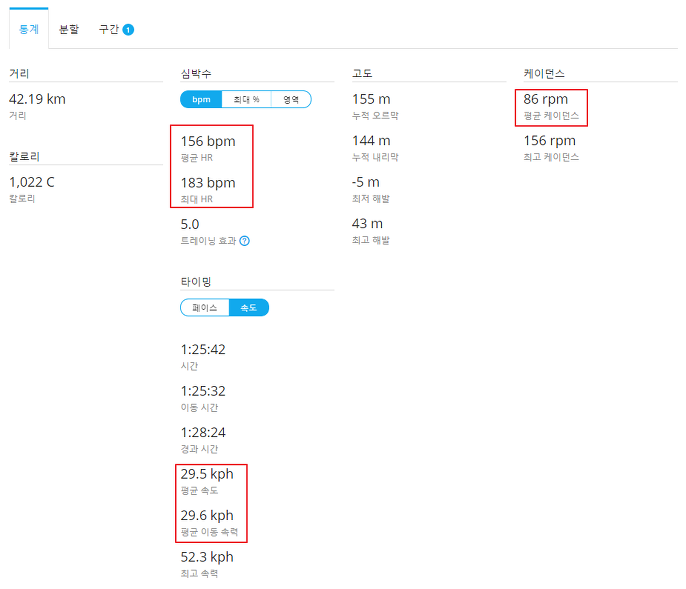The width and height of the screenshot is (686, 589).
Task: Click the -5 m lowest elevation value
Action: (366, 182)
